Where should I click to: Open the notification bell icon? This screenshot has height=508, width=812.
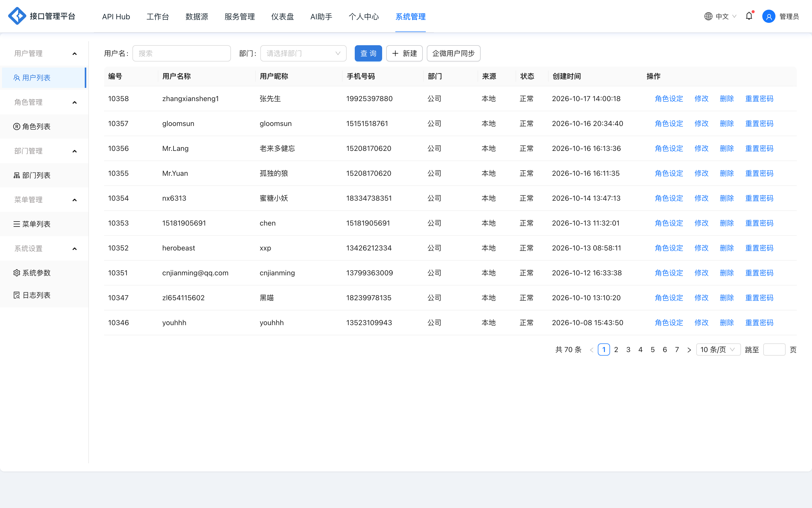click(749, 16)
